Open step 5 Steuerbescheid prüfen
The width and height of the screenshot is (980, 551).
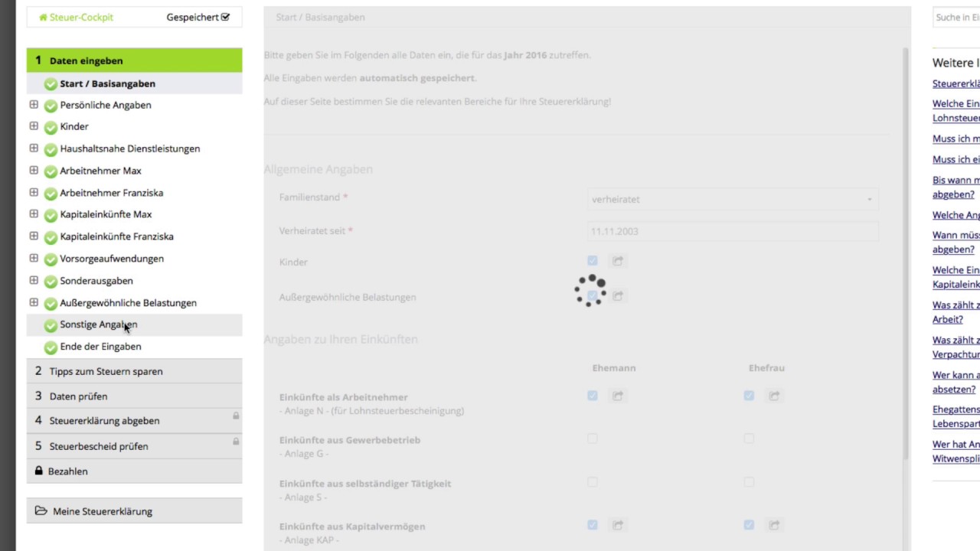click(134, 446)
